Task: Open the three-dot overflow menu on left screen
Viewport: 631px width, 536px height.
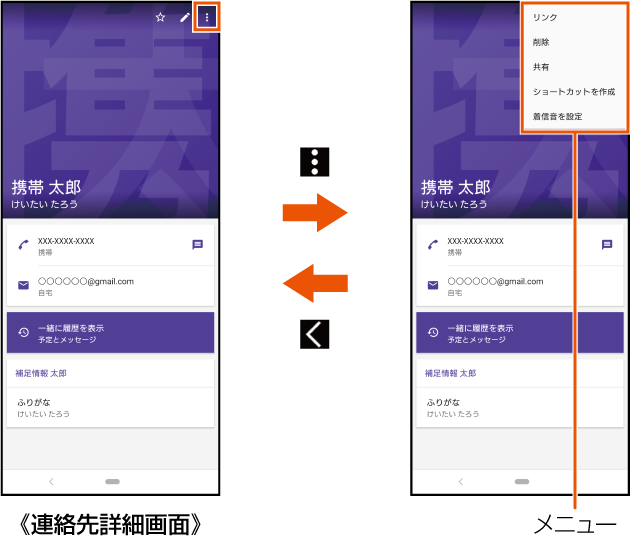Action: [x=206, y=17]
